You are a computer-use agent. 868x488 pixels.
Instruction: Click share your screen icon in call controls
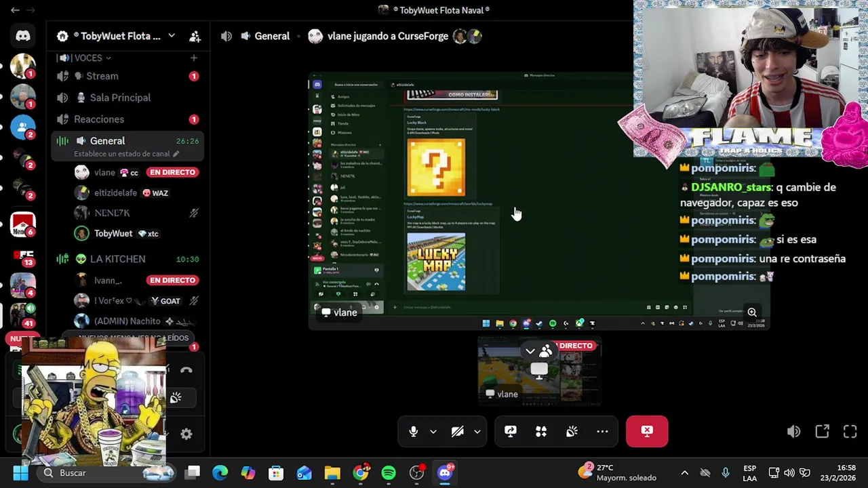click(511, 431)
